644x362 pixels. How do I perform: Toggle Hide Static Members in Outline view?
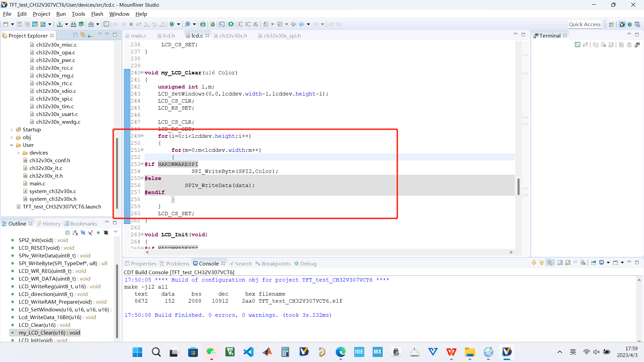91,233
